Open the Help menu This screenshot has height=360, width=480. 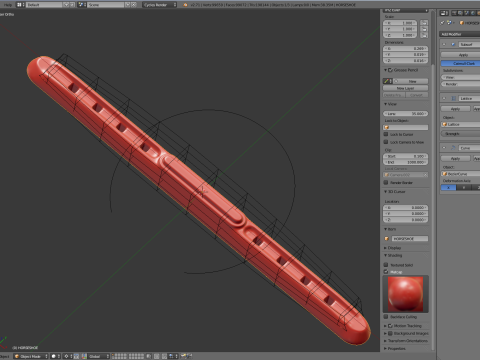(x=7, y=5)
